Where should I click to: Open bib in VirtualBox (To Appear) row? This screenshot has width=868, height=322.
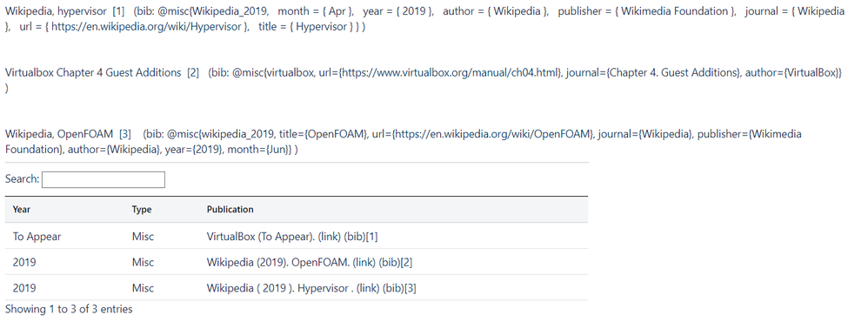[x=354, y=237]
